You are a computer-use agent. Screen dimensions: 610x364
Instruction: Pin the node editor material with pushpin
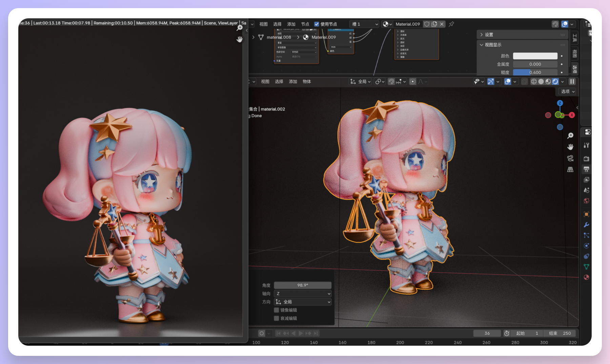451,24
